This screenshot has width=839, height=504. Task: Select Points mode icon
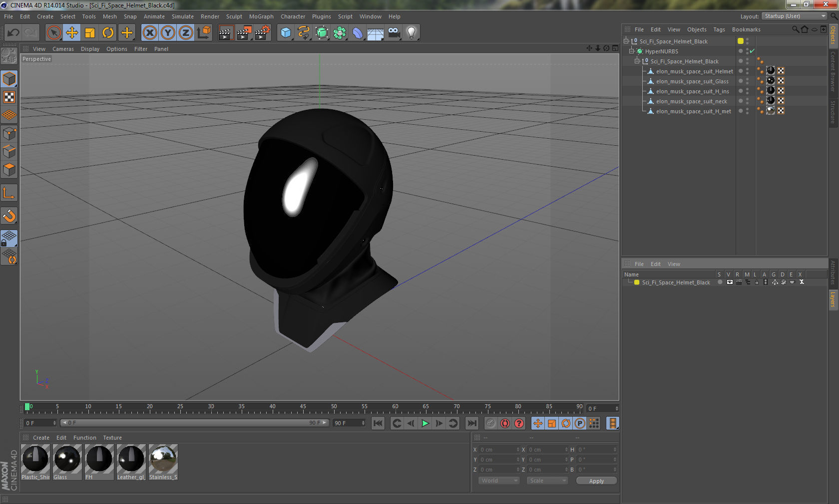[x=9, y=133]
